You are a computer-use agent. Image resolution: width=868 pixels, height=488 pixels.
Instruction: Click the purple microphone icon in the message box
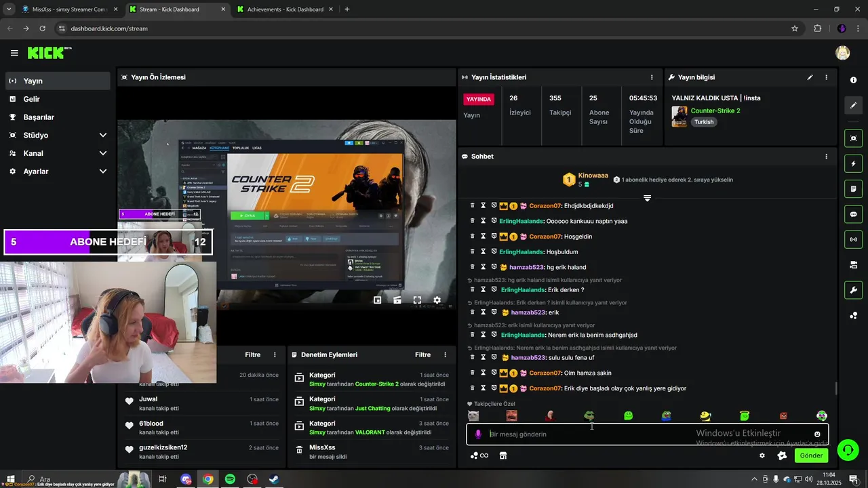click(478, 434)
